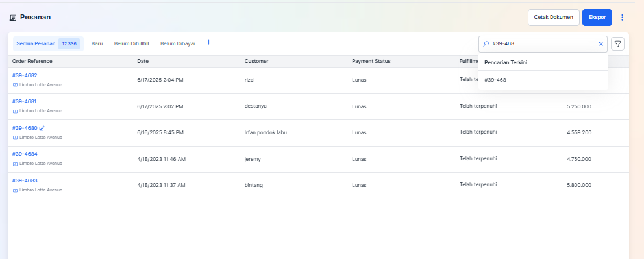The width and height of the screenshot is (644, 259).
Task: Click customer name destanya
Action: click(256, 106)
